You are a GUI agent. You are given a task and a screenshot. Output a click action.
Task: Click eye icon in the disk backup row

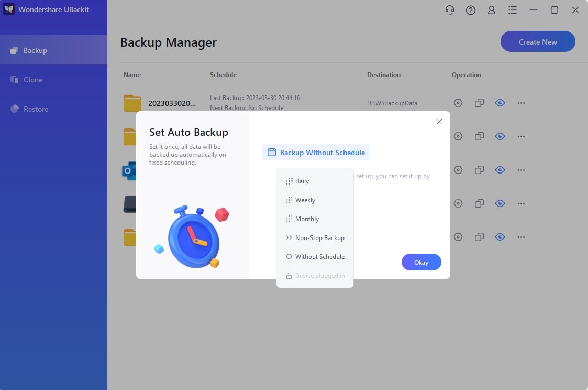tap(500, 203)
